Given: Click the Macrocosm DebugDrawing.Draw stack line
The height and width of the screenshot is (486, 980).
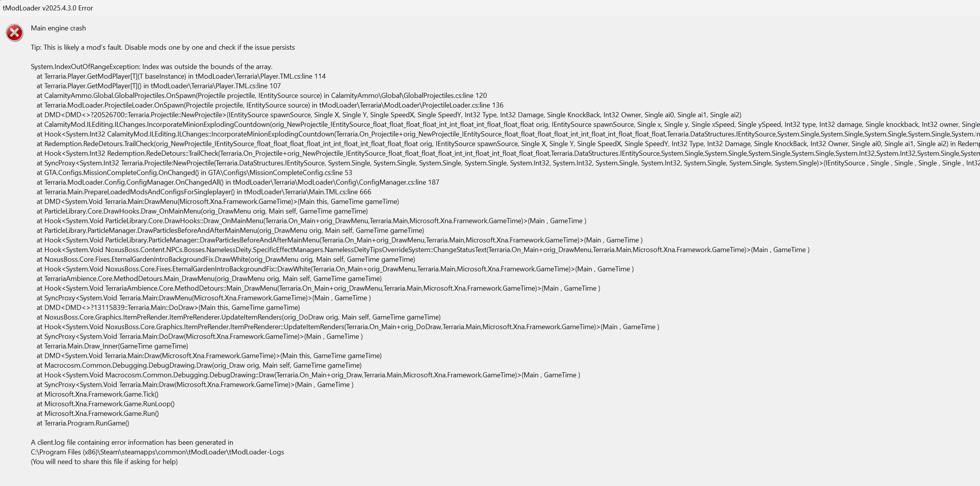Looking at the screenshot, I should pos(199,365).
